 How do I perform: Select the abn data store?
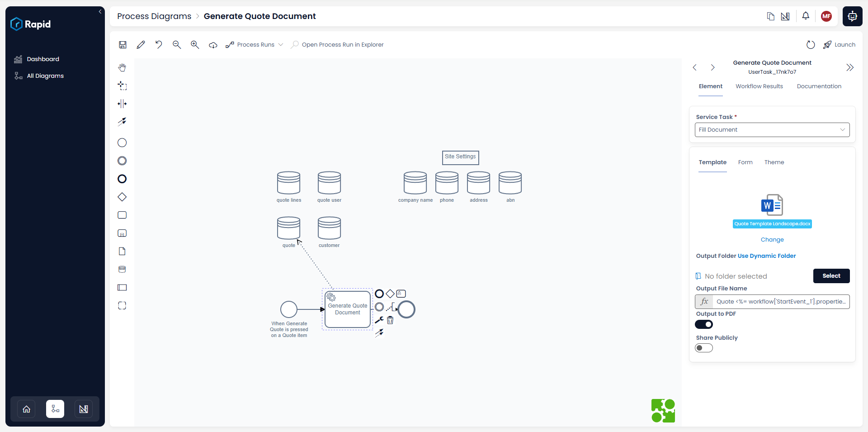(510, 183)
